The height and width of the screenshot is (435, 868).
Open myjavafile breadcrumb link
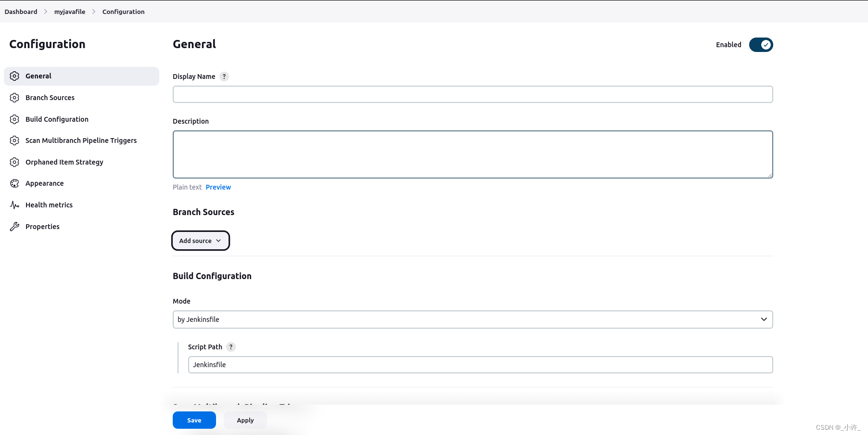70,12
